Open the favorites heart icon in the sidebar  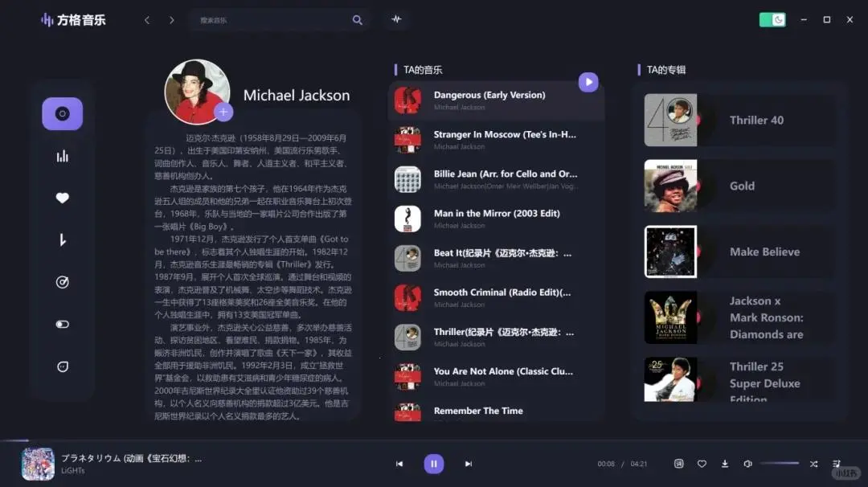(x=62, y=198)
